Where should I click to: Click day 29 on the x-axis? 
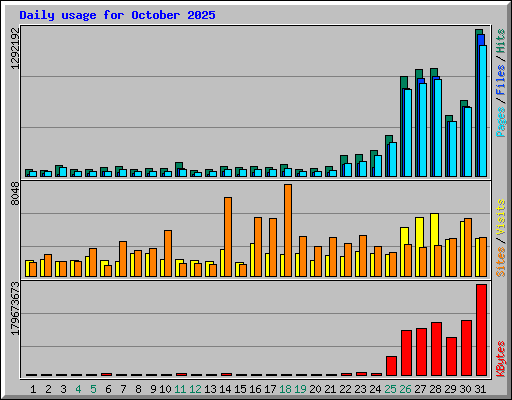point(450,389)
